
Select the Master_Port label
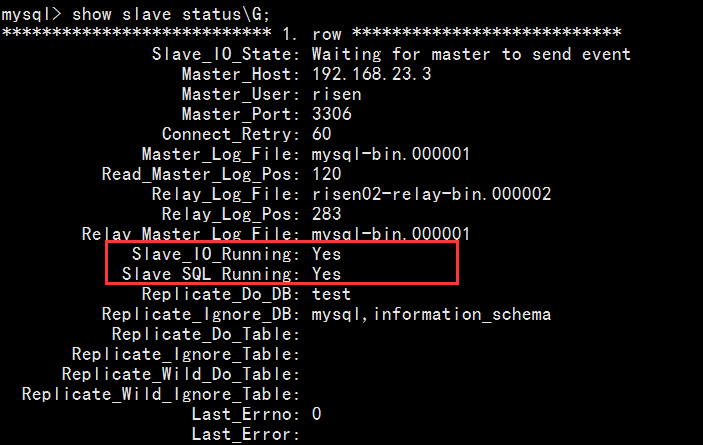click(240, 114)
